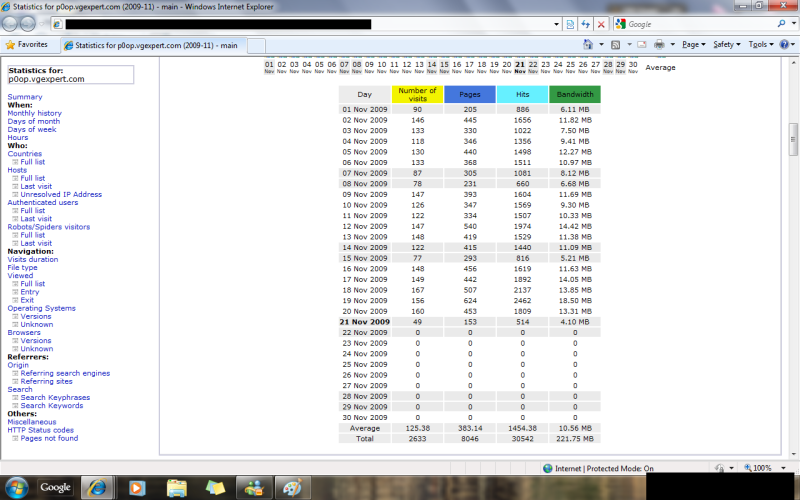The image size is (800, 500).
Task: Click the Refresh page icon
Action: (585, 23)
